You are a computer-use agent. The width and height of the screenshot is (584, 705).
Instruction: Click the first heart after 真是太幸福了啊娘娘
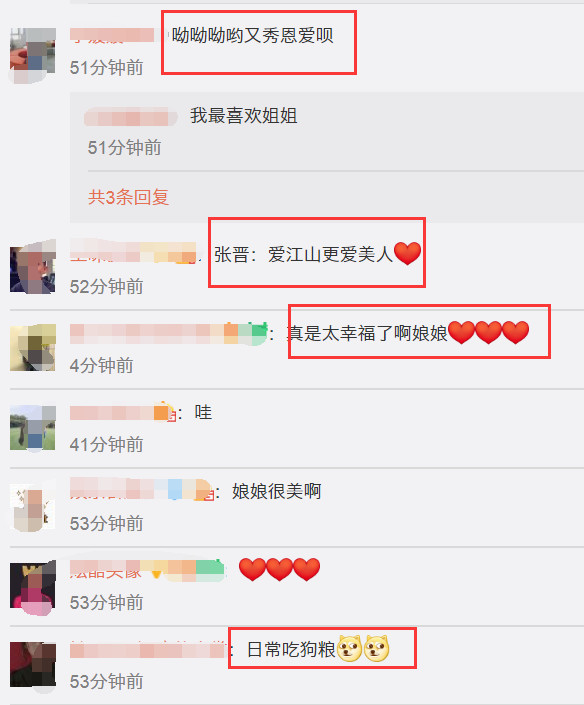(x=462, y=333)
